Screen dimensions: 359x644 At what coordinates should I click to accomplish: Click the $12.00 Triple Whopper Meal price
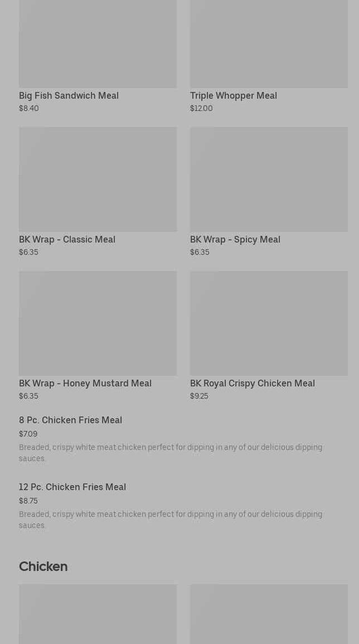[x=201, y=109]
